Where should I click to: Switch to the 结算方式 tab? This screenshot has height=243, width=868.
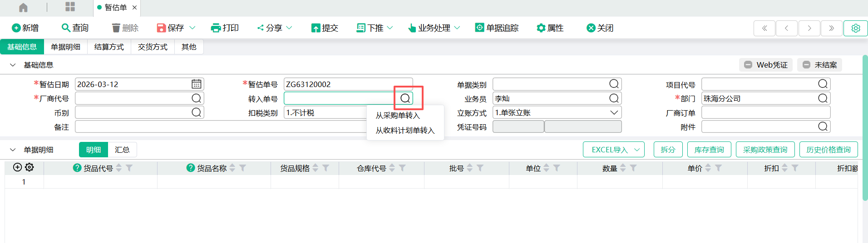point(109,47)
